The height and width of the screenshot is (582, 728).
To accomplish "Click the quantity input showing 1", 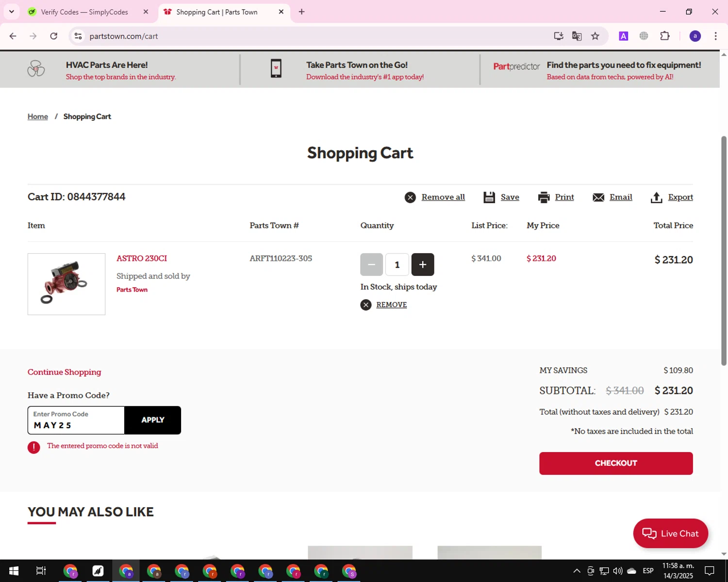I will tap(397, 264).
